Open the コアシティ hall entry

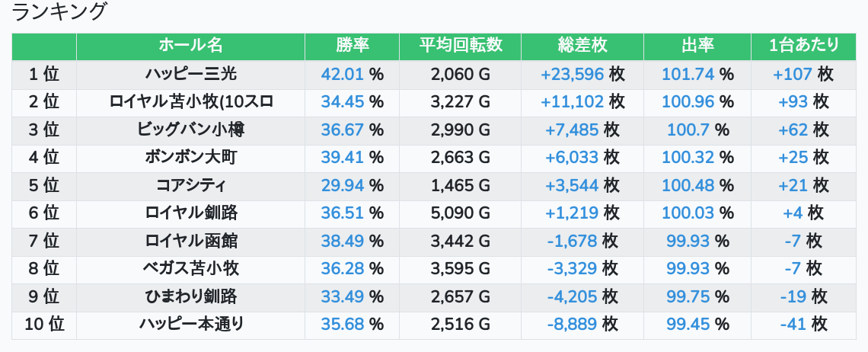(x=190, y=185)
